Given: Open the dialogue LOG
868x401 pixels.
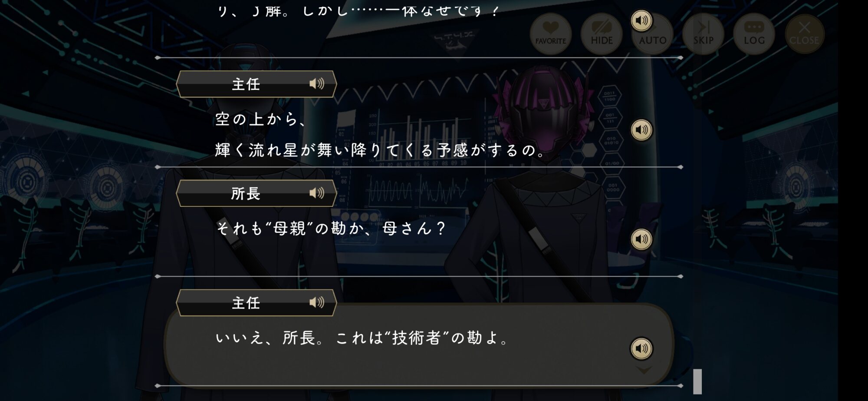Looking at the screenshot, I should pyautogui.click(x=754, y=34).
